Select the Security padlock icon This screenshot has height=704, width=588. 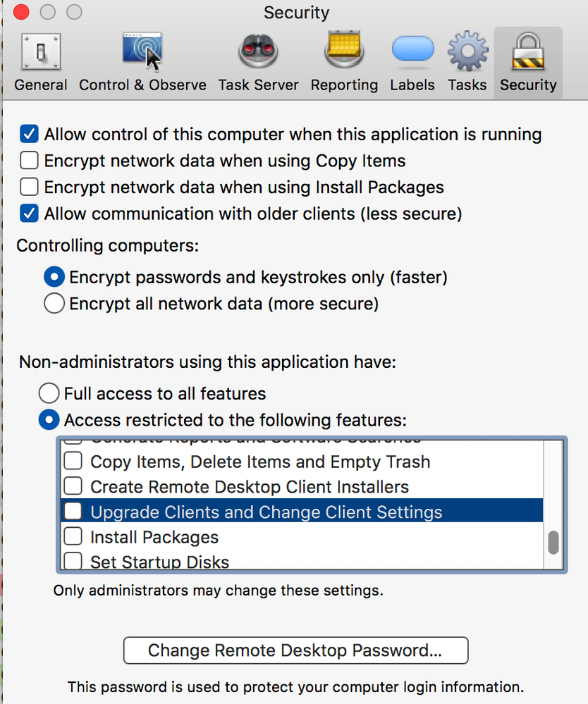pos(528,51)
